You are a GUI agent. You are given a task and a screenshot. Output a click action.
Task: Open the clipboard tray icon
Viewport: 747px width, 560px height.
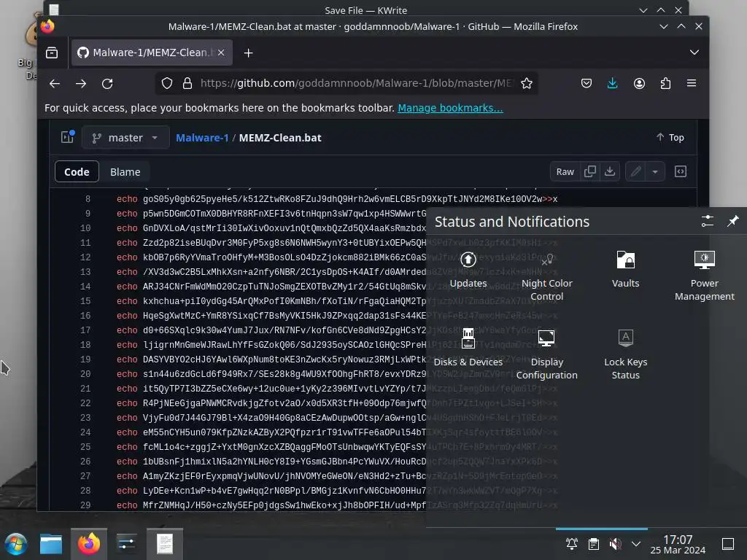point(594,544)
